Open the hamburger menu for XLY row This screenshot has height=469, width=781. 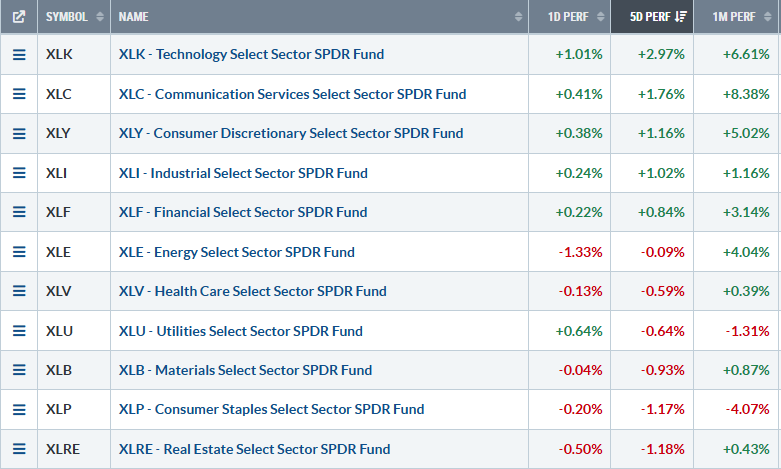pyautogui.click(x=18, y=133)
